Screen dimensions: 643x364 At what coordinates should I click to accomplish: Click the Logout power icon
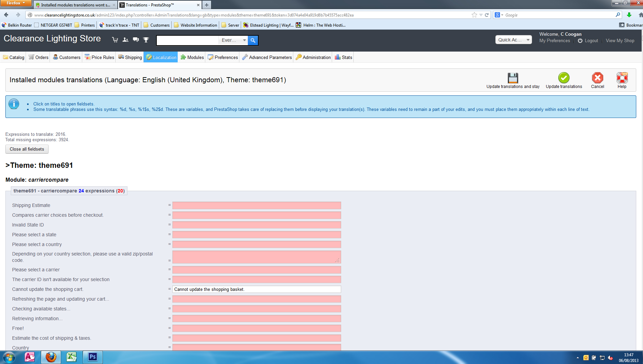[580, 41]
